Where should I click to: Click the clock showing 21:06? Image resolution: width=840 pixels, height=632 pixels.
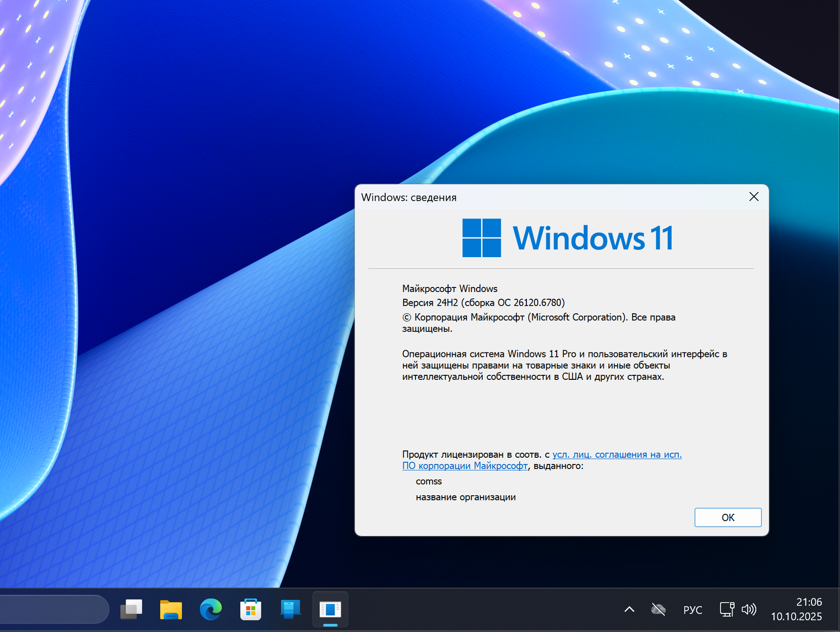[x=809, y=603]
